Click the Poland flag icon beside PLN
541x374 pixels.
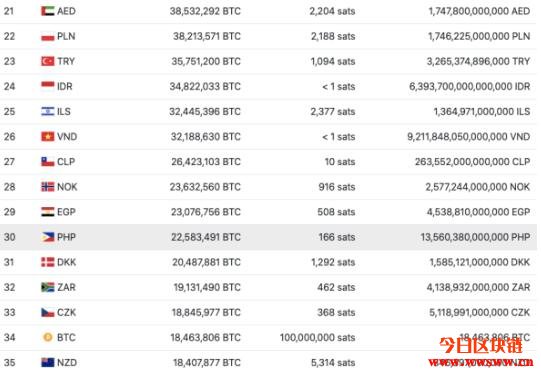(48, 36)
